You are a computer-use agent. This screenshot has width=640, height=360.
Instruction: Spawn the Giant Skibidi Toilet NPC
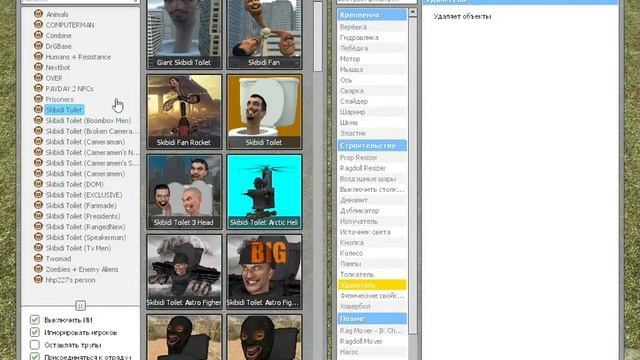[x=184, y=34]
